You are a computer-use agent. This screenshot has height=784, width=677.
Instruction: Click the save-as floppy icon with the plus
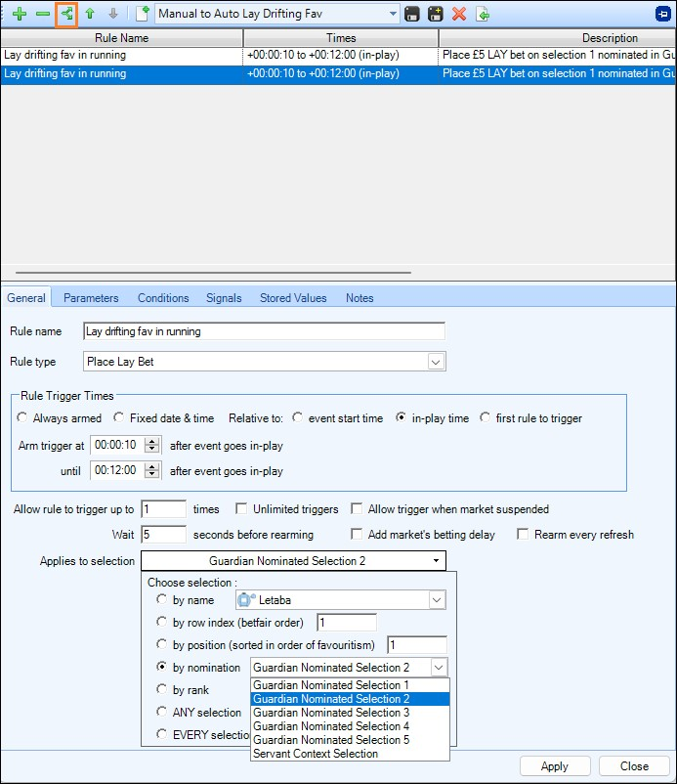click(435, 14)
